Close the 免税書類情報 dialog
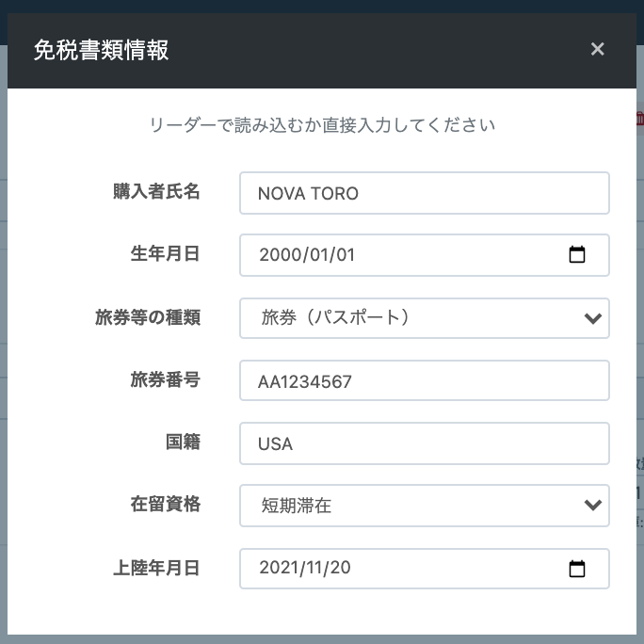This screenshot has width=644, height=644. (597, 50)
